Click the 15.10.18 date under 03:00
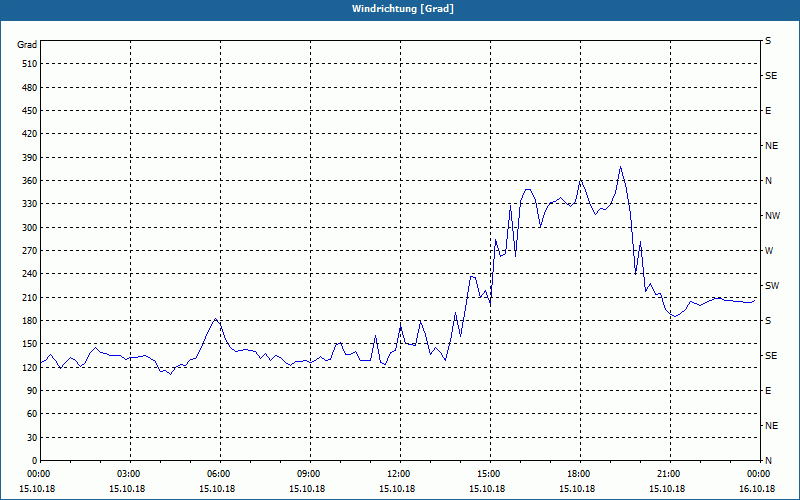The height and width of the screenshot is (500, 800). 127,489
